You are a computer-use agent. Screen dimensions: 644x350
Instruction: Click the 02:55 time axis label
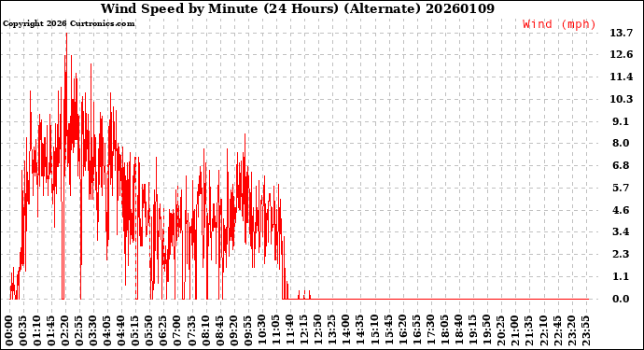[79, 331]
